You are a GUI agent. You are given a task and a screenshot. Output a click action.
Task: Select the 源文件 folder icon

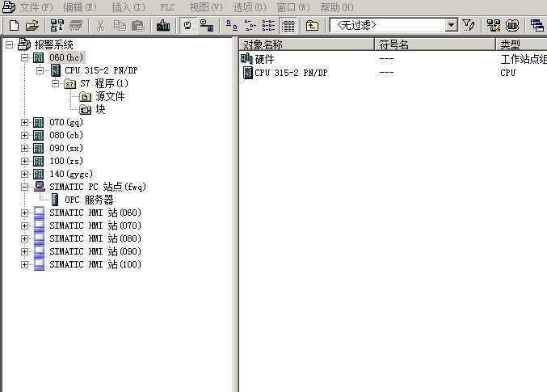click(x=85, y=97)
